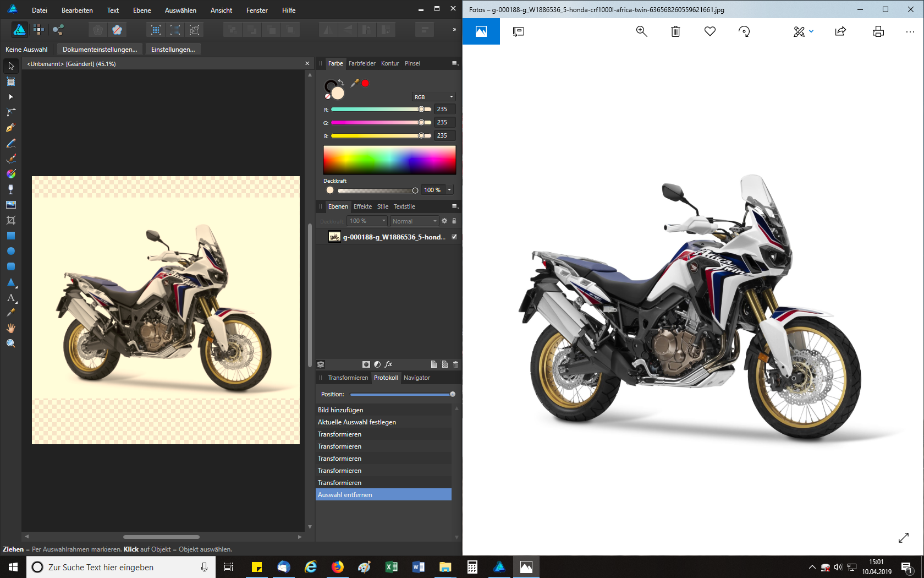Select the Color Picker tool in toolbox
The width and height of the screenshot is (924, 578).
click(11, 313)
